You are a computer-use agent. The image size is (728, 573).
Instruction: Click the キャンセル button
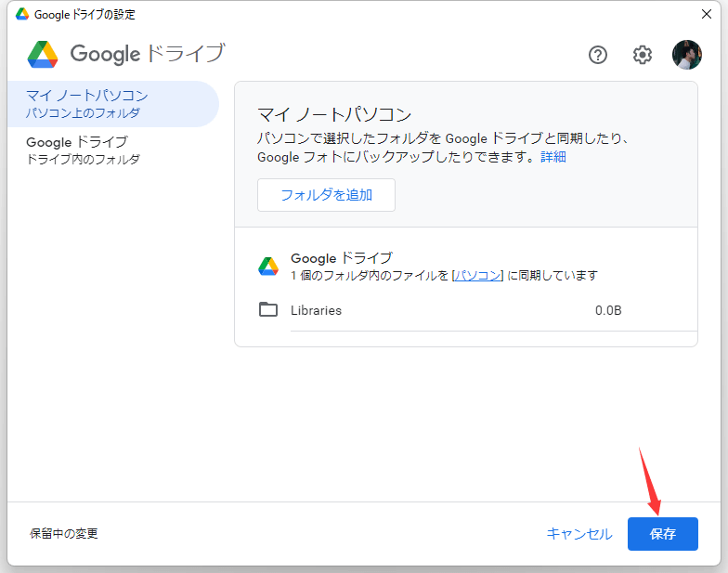coord(579,534)
